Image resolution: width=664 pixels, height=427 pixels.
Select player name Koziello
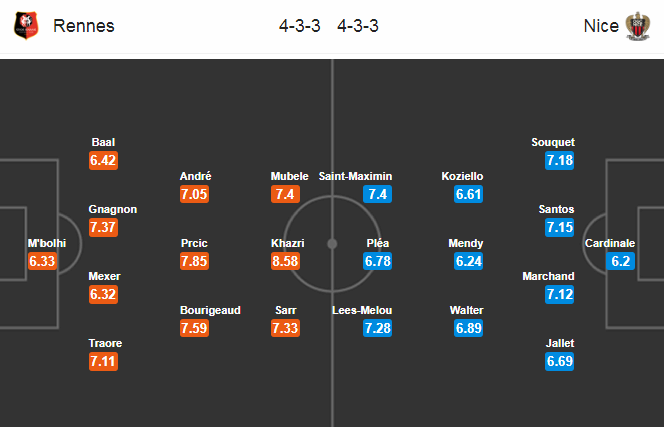462,176
